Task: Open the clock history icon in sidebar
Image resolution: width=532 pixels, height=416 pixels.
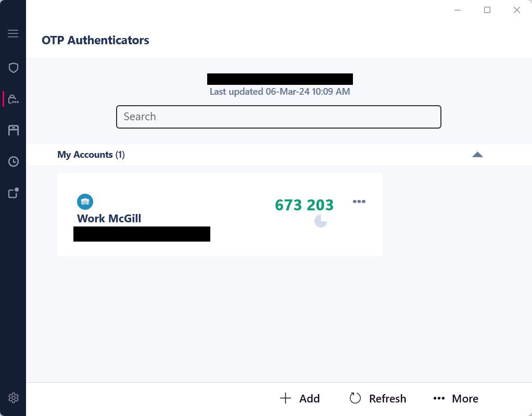Action: 14,161
